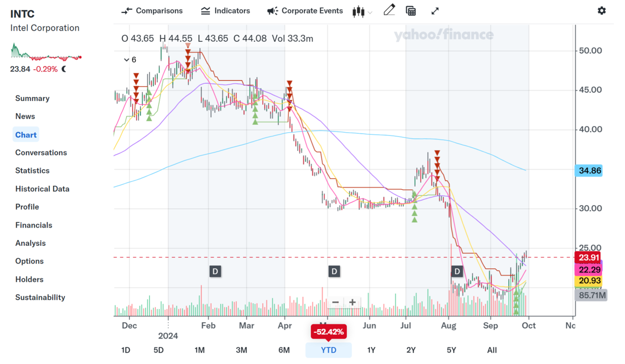Open the Financials page
The width and height of the screenshot is (625, 364).
(x=34, y=225)
